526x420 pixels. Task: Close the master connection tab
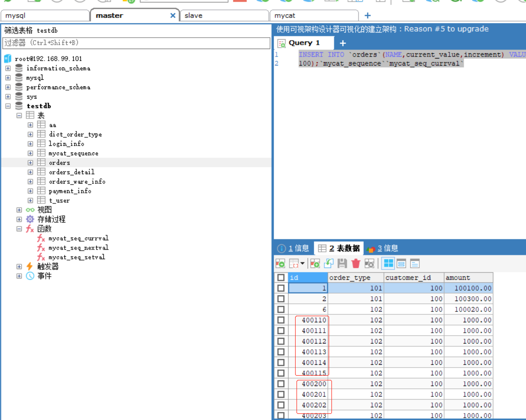tap(173, 16)
